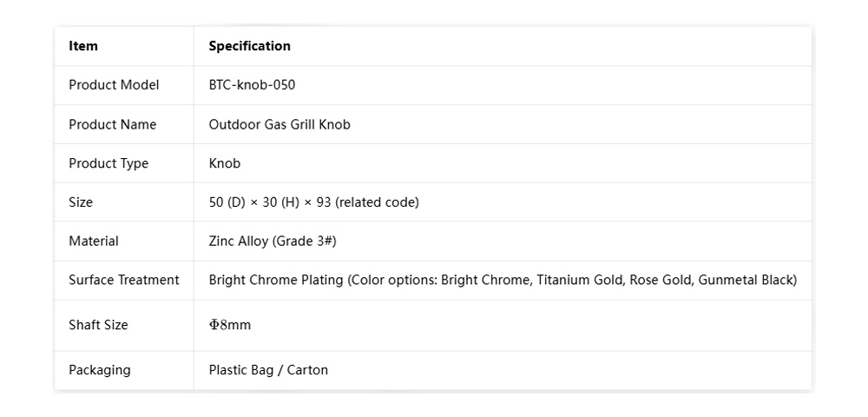Click the model value "BTC-knob-050"
The width and height of the screenshot is (868, 417).
point(252,85)
